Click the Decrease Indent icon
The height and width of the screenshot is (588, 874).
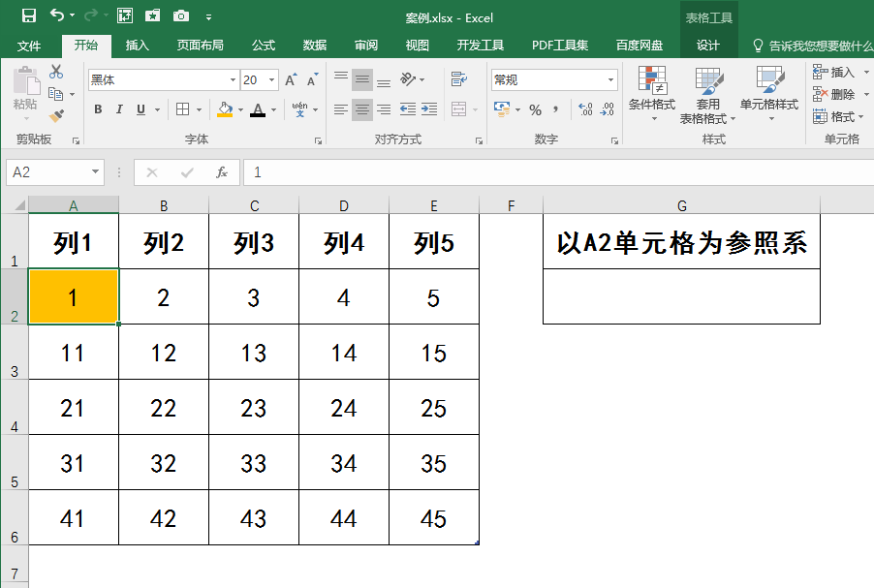coord(408,109)
